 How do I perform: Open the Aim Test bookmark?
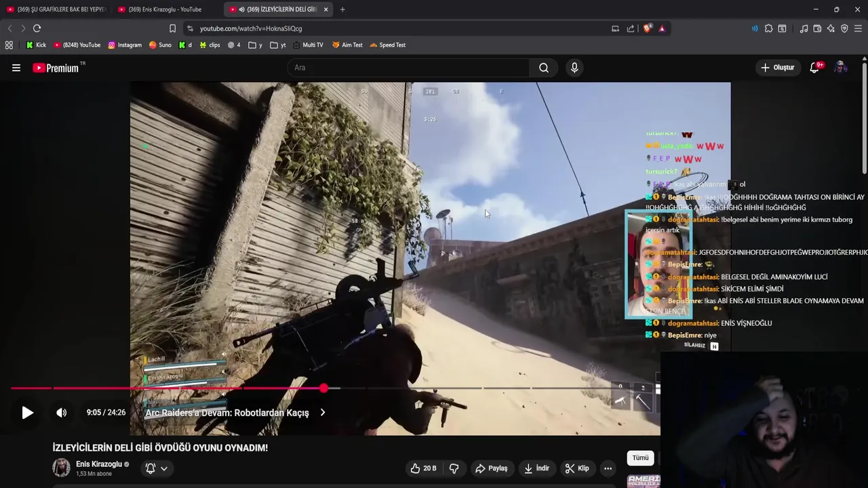(347, 45)
